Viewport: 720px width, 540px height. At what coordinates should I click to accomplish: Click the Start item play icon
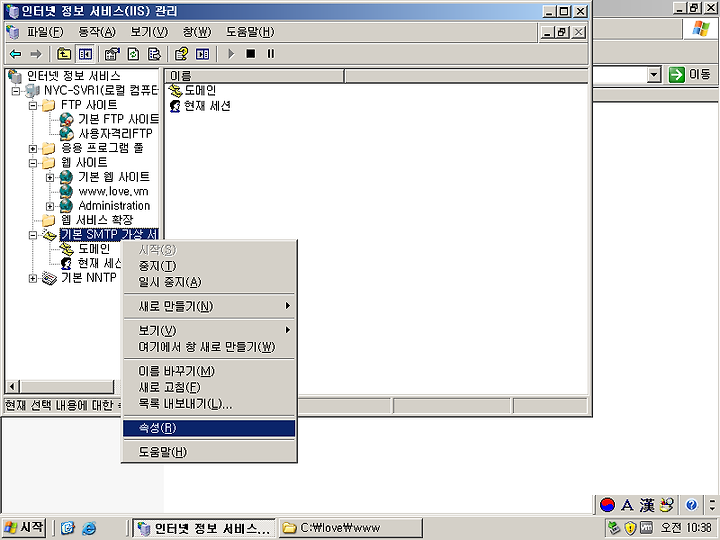(x=231, y=54)
